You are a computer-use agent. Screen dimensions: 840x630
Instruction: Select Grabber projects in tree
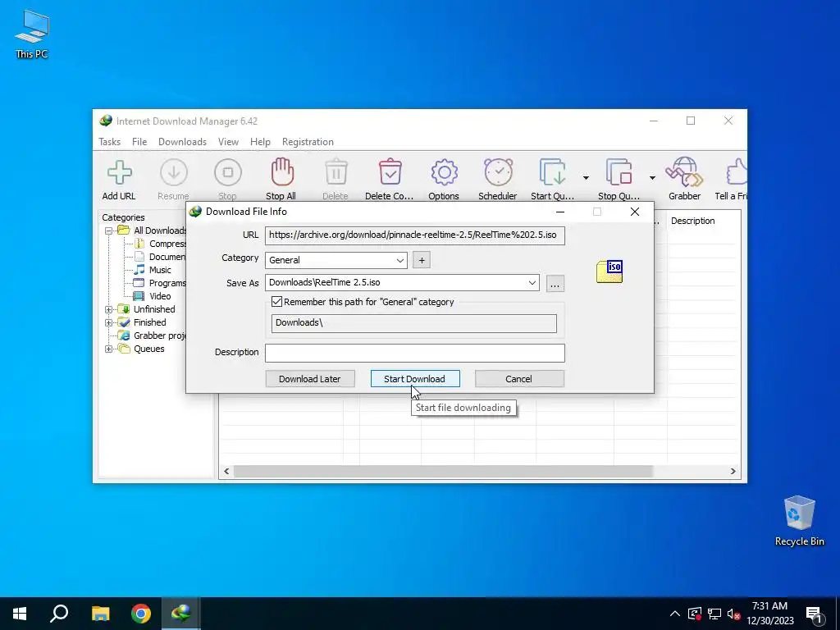(160, 336)
